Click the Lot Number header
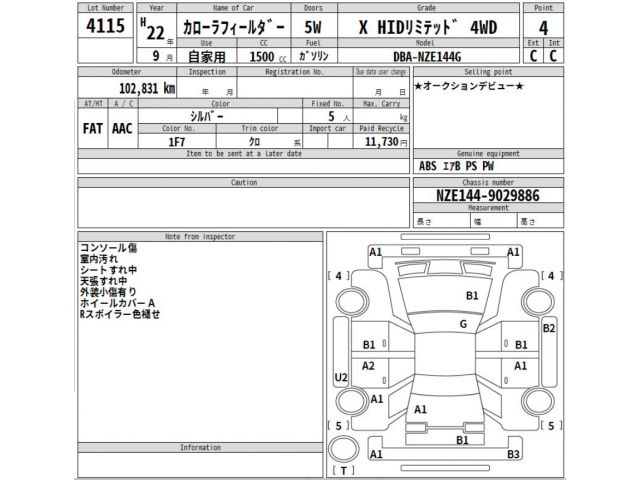Image resolution: width=640 pixels, height=480 pixels. pos(105,8)
